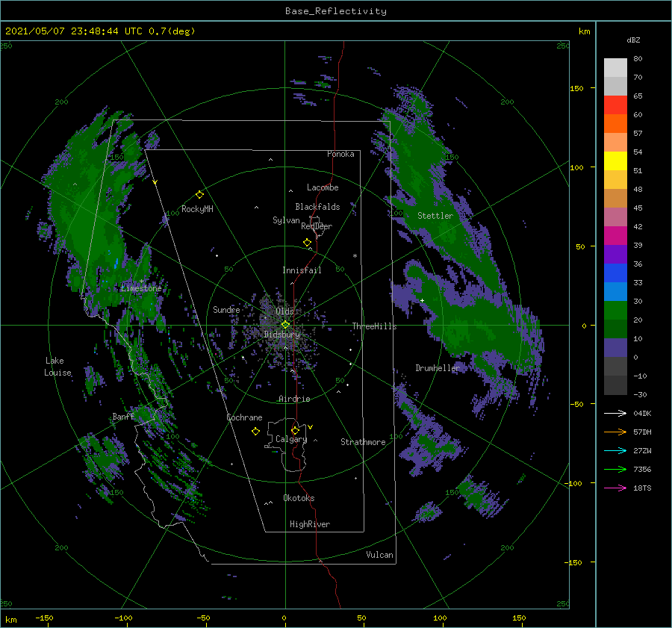Image resolution: width=672 pixels, height=628 pixels.
Task: Click the magenta 18TS arrow legend icon
Action: click(615, 488)
